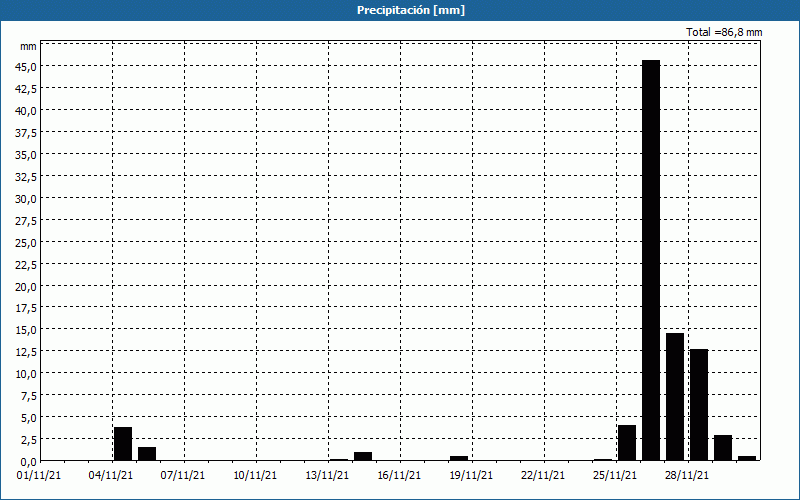Select the 42,5 y-axis value

[x=26, y=89]
